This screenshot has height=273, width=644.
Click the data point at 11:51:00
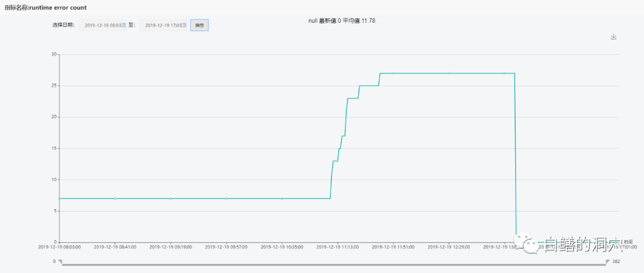(394, 73)
